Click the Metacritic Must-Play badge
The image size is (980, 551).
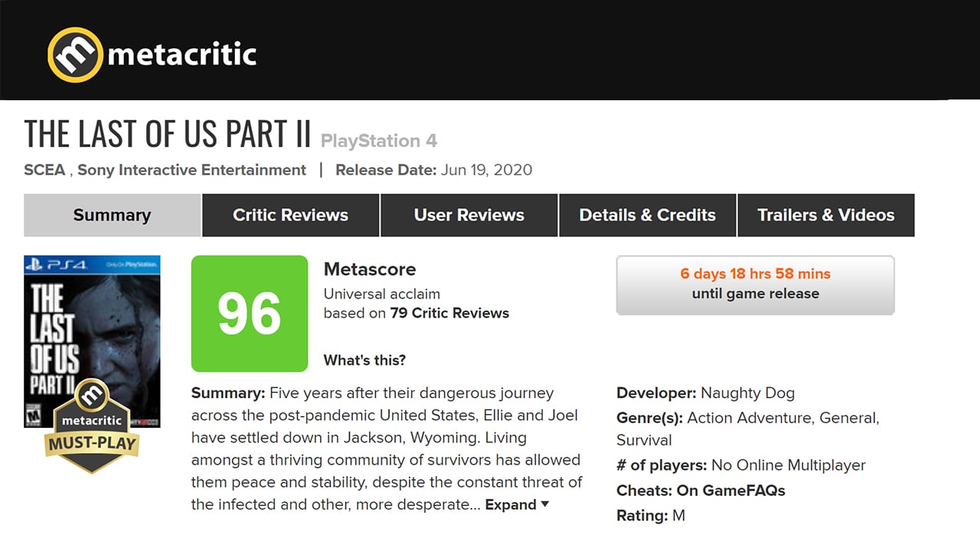point(92,427)
